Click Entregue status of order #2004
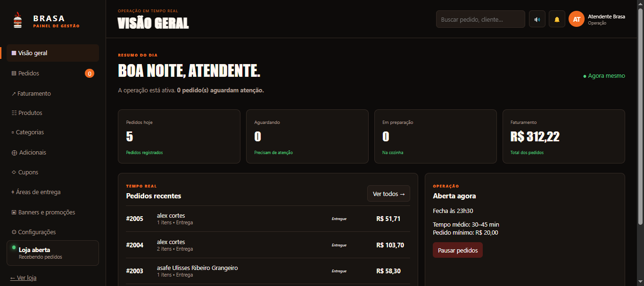Image resolution: width=644 pixels, height=286 pixels. (x=339, y=245)
